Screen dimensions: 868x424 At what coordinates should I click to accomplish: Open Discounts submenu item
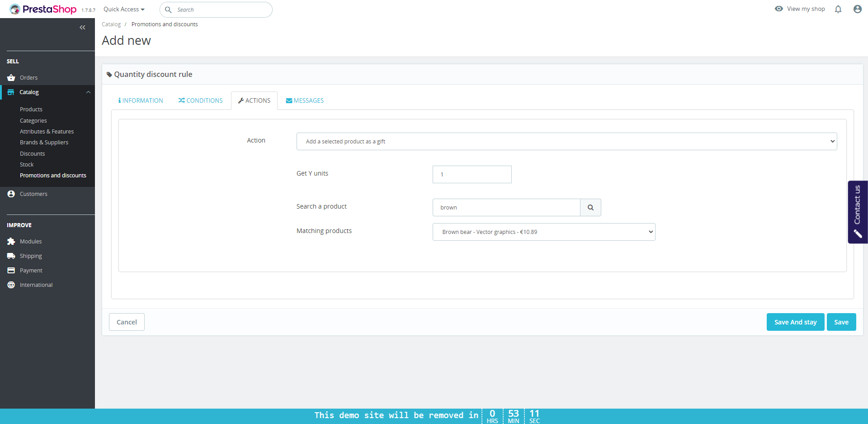pyautogui.click(x=33, y=154)
